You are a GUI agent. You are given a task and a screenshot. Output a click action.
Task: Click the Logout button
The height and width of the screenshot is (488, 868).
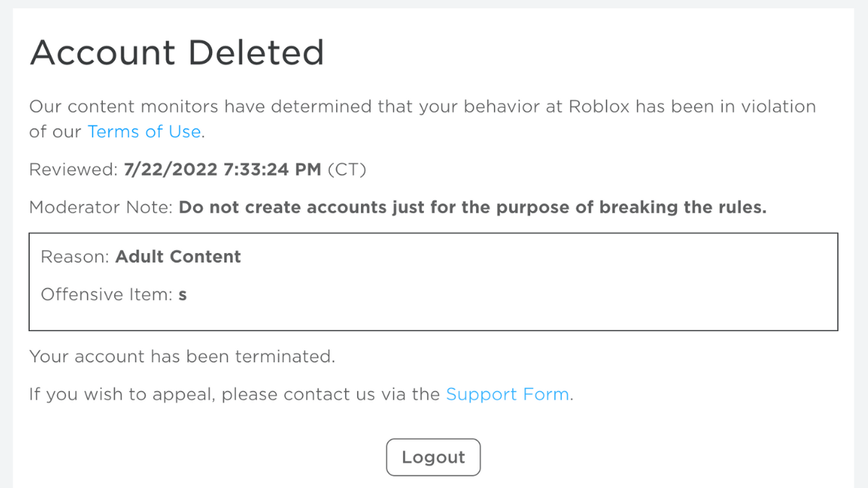(433, 457)
